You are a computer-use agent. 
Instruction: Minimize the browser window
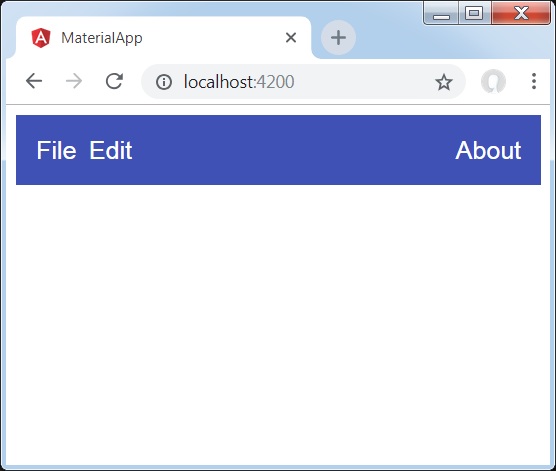[x=441, y=13]
